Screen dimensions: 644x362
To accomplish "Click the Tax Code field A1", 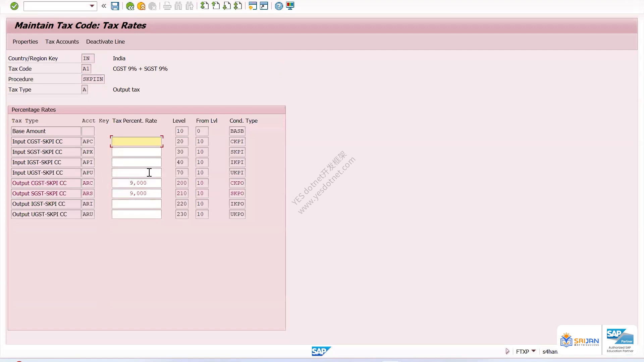I will 86,69.
